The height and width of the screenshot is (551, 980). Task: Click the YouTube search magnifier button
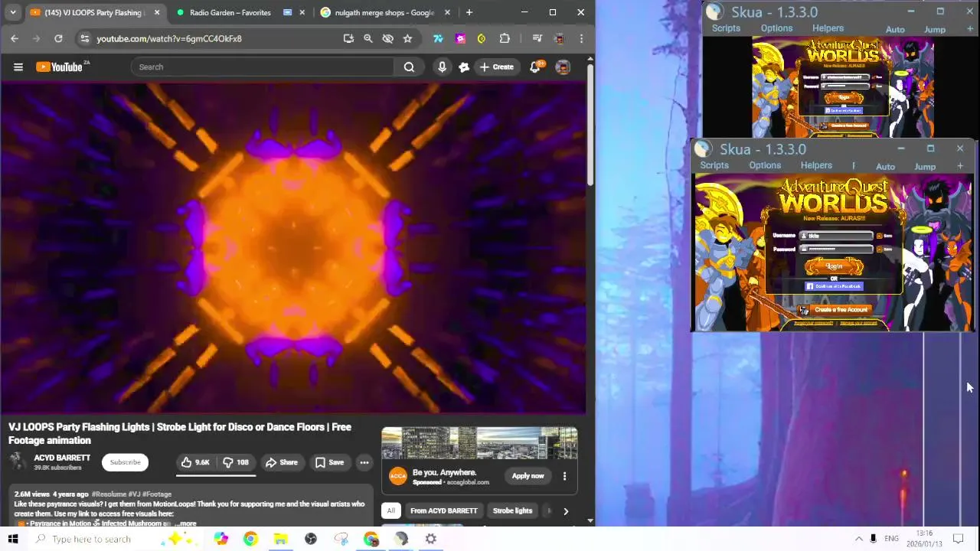[x=409, y=67]
